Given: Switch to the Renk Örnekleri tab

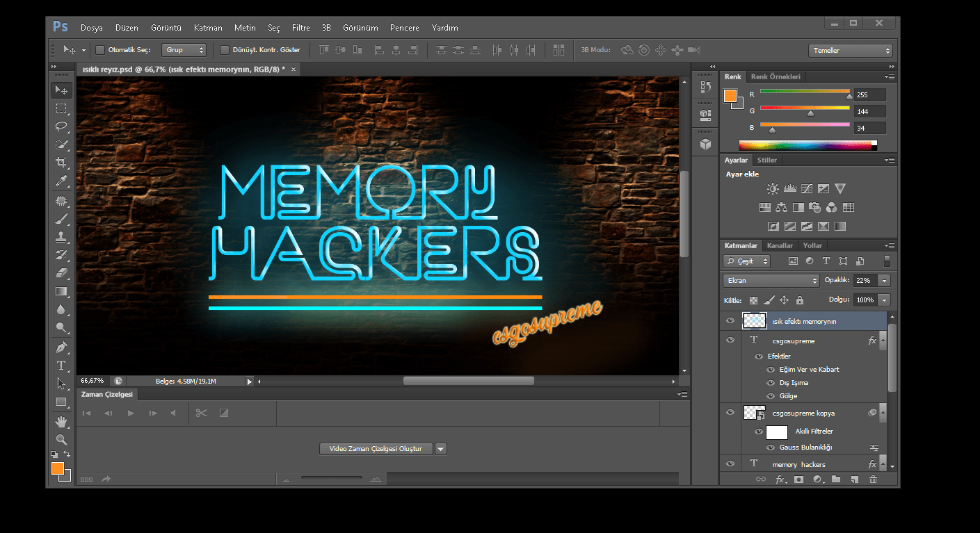Looking at the screenshot, I should (776, 76).
